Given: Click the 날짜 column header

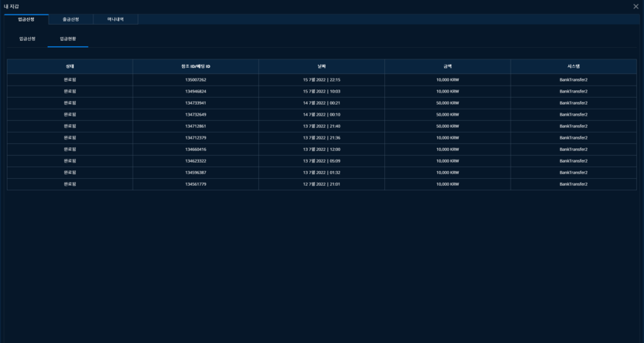Looking at the screenshot, I should click(322, 66).
